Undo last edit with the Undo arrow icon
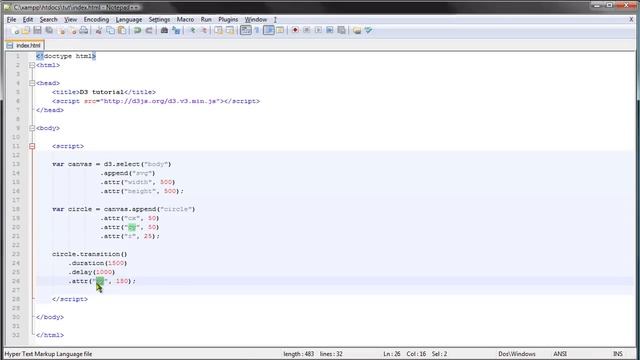This screenshot has width=640, height=360. click(137, 30)
